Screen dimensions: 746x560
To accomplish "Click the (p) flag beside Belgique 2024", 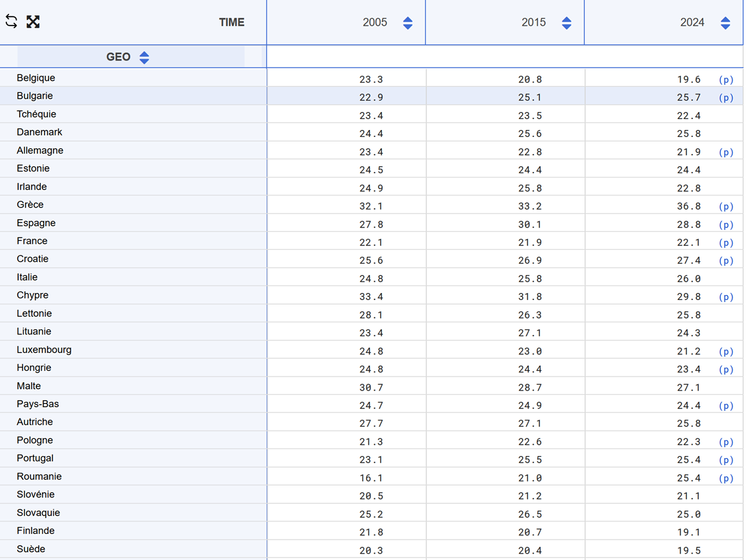I will click(x=726, y=80).
